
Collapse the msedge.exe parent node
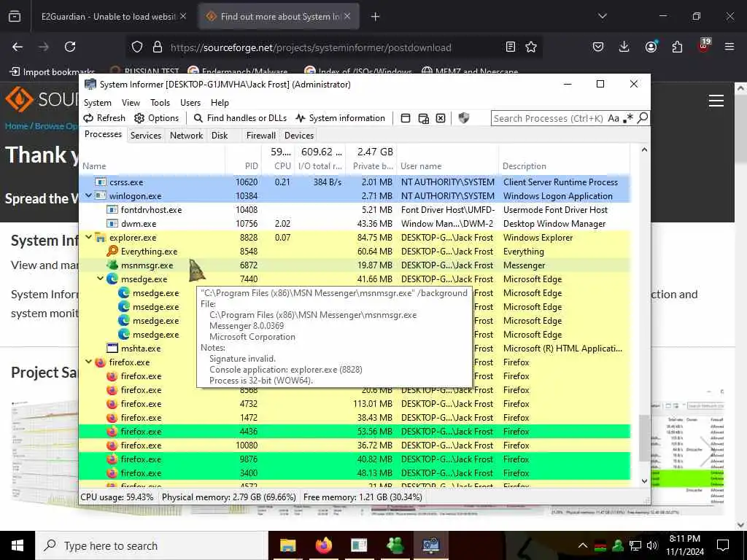coord(100,279)
